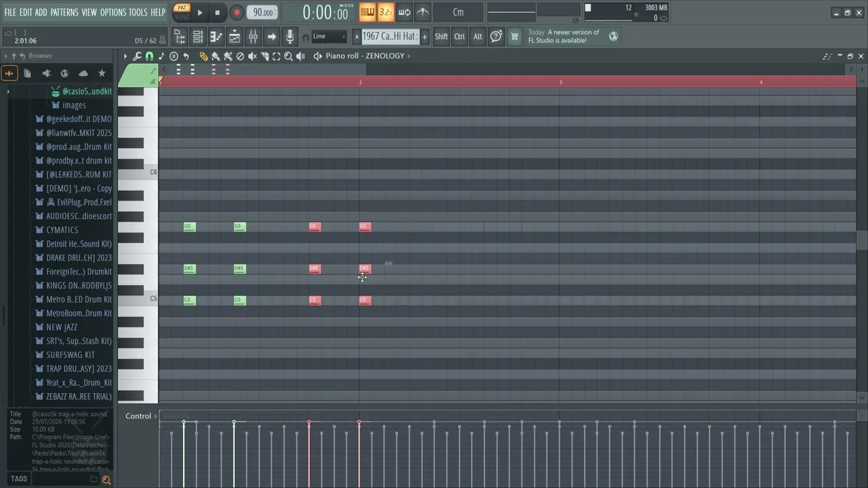
Task: Toggle the 3-2-1 countdown before recording
Action: tap(386, 12)
